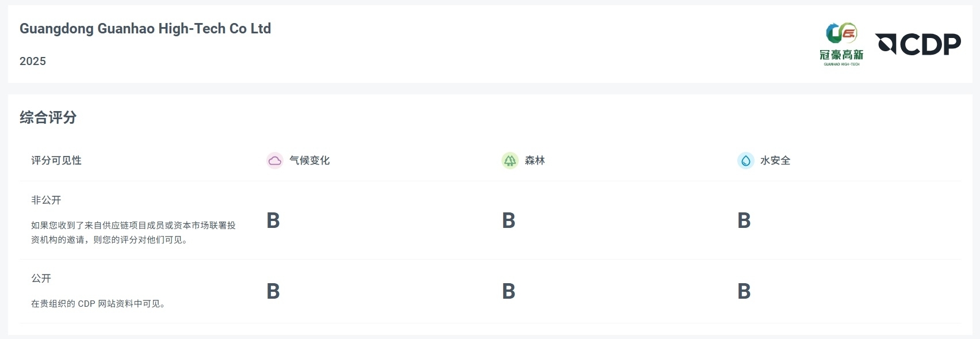
Task: Click the blue water droplet icon
Action: point(745,161)
